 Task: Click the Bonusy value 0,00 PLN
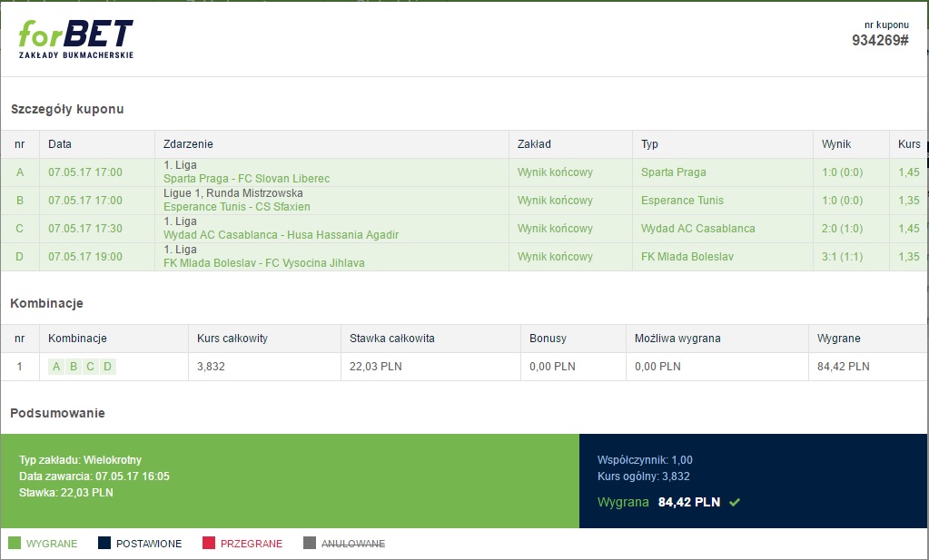click(552, 367)
